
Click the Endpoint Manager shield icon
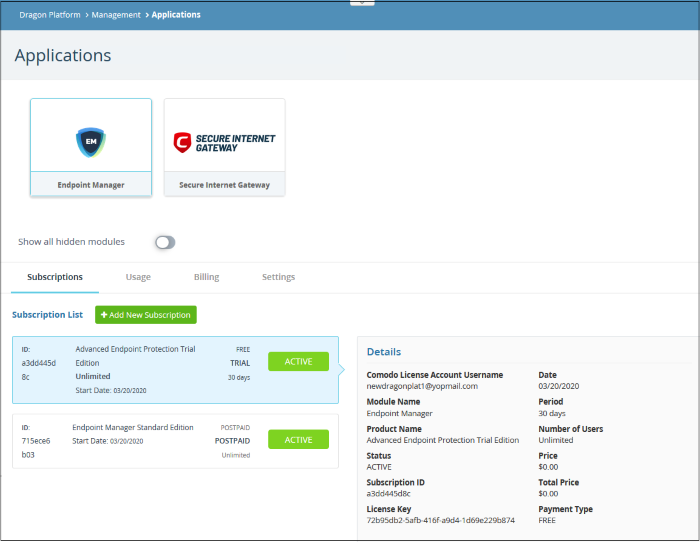click(x=91, y=142)
